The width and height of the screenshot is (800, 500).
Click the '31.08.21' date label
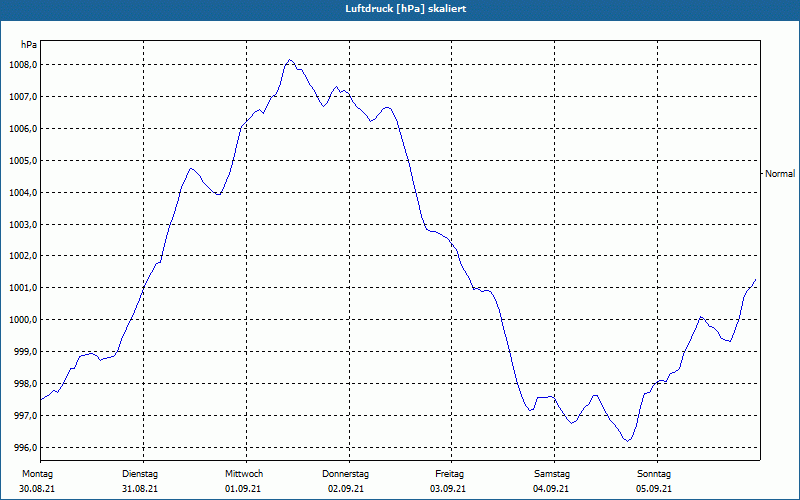140,489
